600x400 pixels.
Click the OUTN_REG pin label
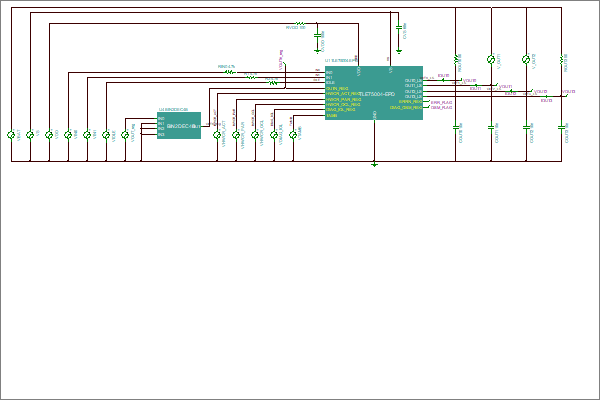337,88
